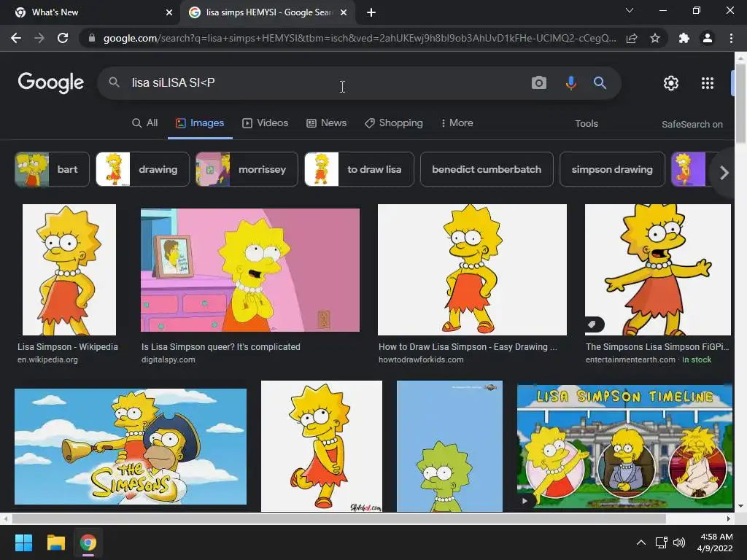Close the lisa simps Google Search tab
The image size is (747, 560).
click(344, 12)
